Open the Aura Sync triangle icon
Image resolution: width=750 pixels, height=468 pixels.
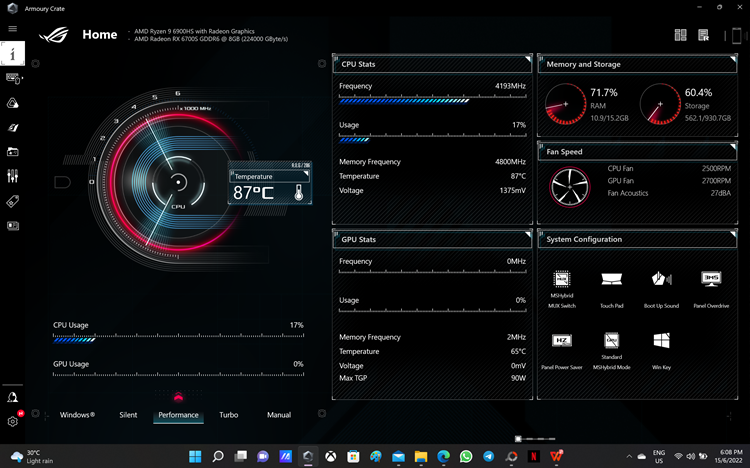click(12, 103)
